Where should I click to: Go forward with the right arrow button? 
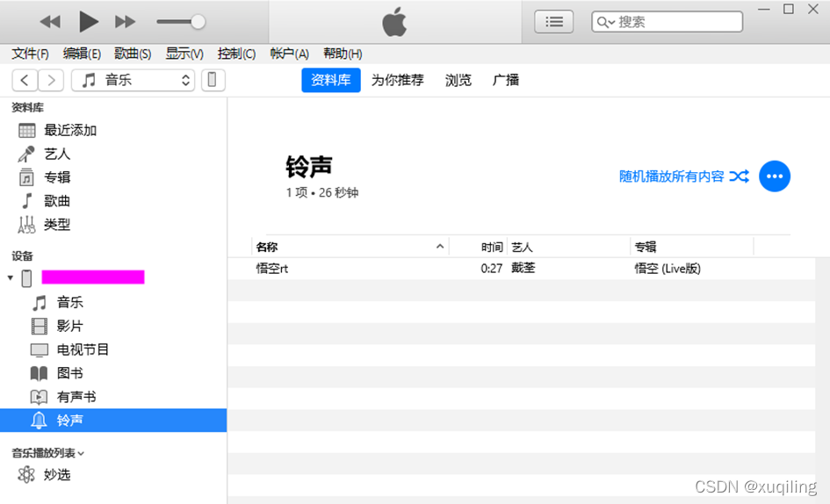click(x=51, y=80)
